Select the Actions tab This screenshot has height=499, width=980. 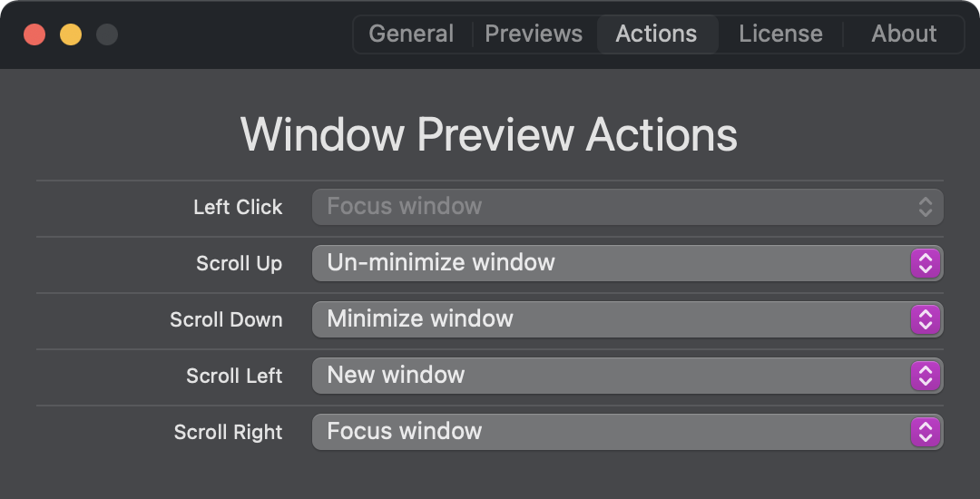(656, 34)
